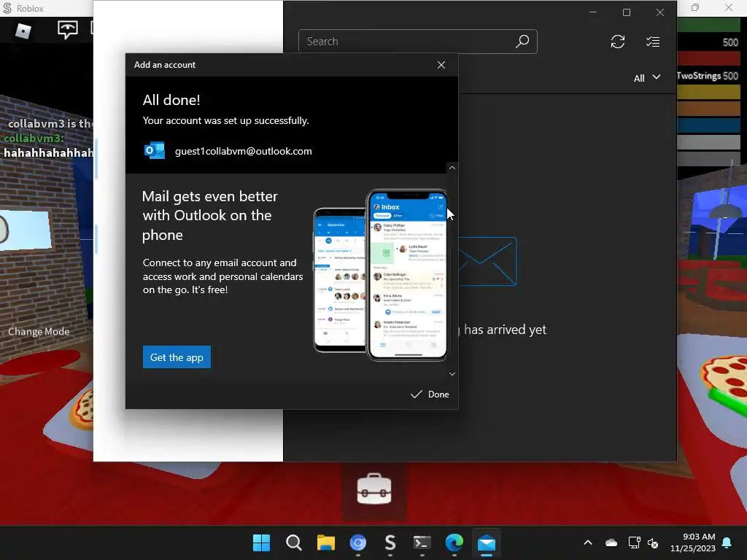
Task: Switch to the Sober S app in taskbar
Action: (x=390, y=542)
